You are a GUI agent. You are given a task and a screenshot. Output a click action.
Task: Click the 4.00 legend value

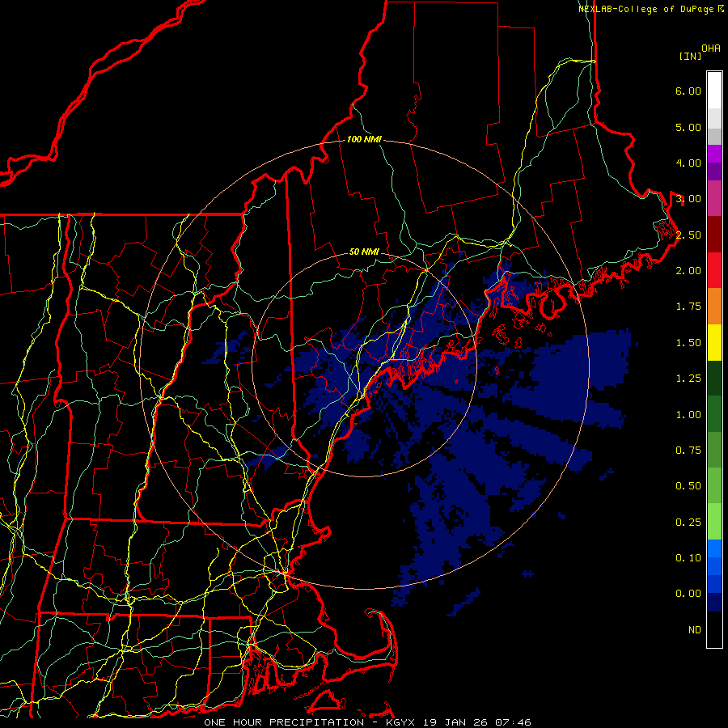point(688,163)
